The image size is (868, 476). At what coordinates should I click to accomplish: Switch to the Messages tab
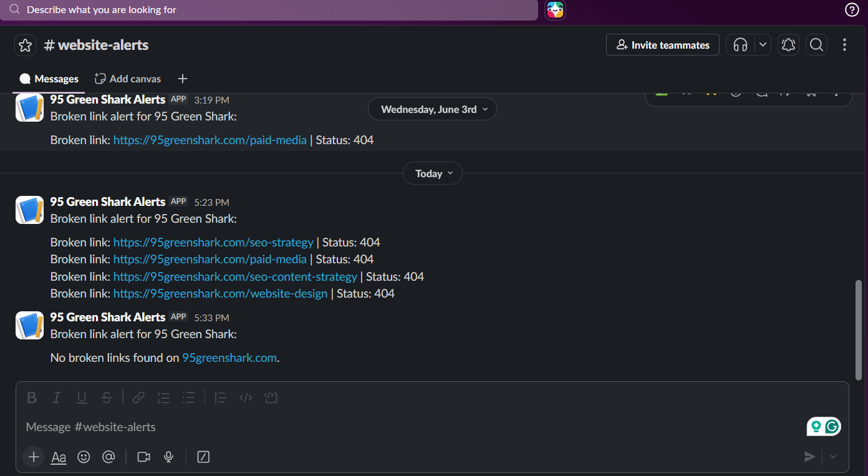(49, 79)
